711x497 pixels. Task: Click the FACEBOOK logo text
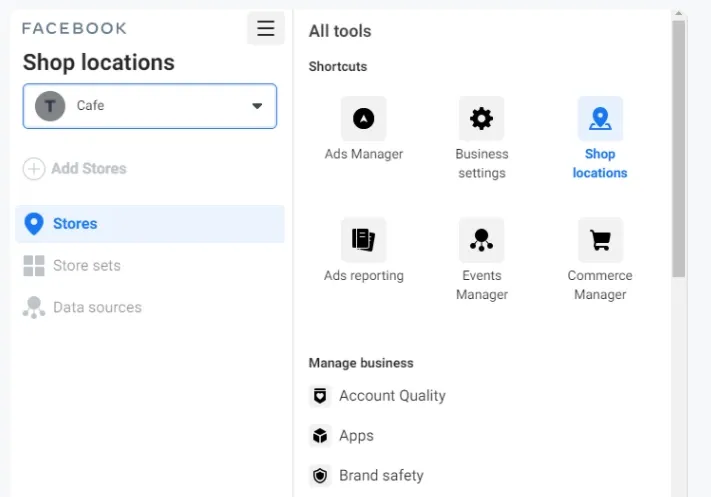point(74,29)
